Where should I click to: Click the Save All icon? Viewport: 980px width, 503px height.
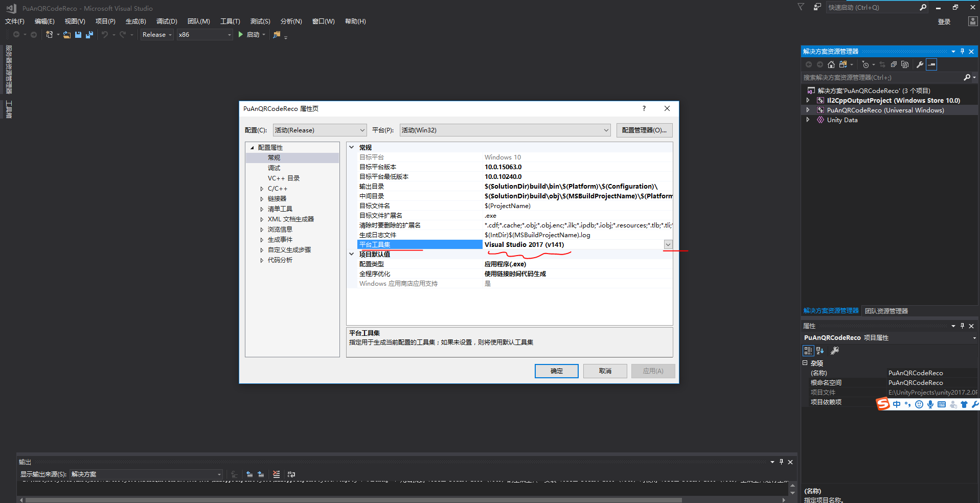tap(89, 34)
